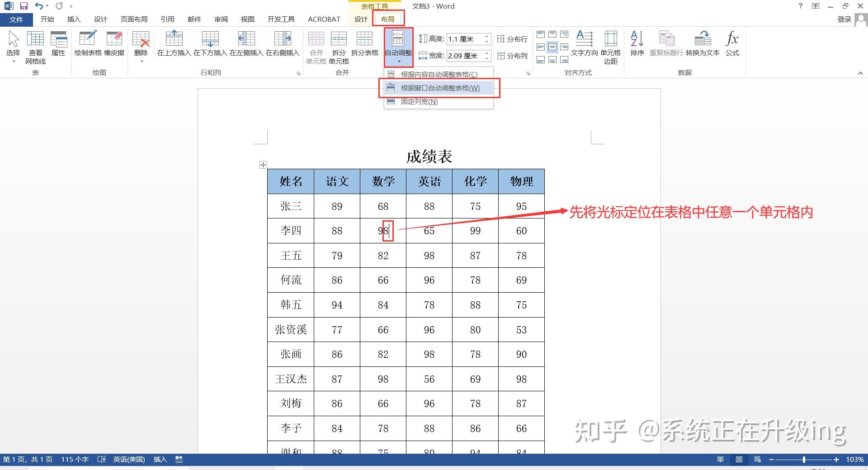Screen dimensions: 868x470
Task: Switch to the 页面布局 tab
Action: tap(134, 19)
